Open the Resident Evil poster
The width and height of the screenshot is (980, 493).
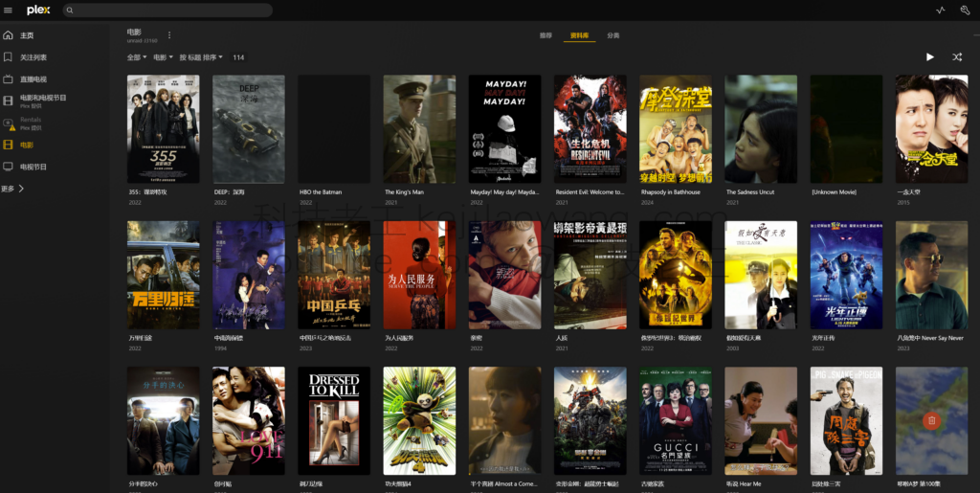(590, 129)
